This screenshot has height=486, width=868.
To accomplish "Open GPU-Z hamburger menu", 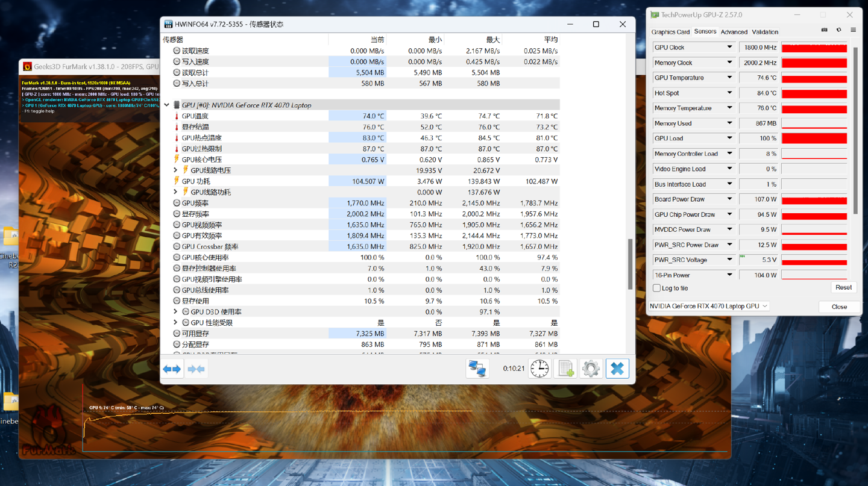I will [x=853, y=30].
